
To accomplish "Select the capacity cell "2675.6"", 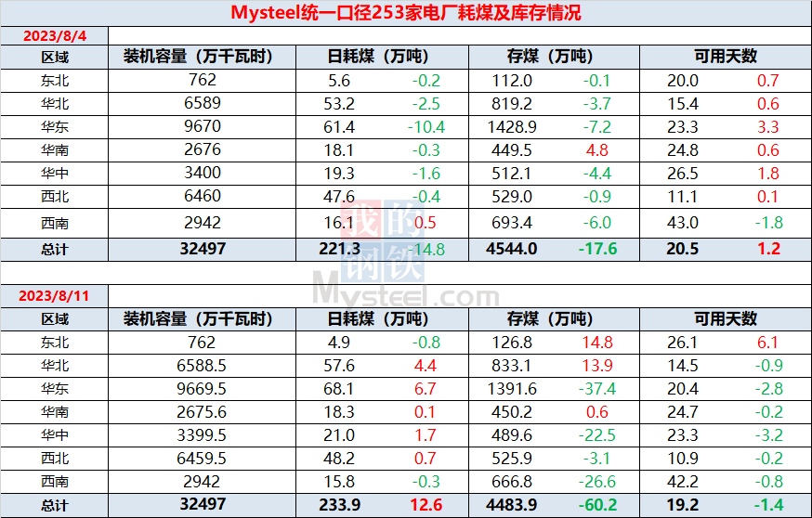I will 202,412.
